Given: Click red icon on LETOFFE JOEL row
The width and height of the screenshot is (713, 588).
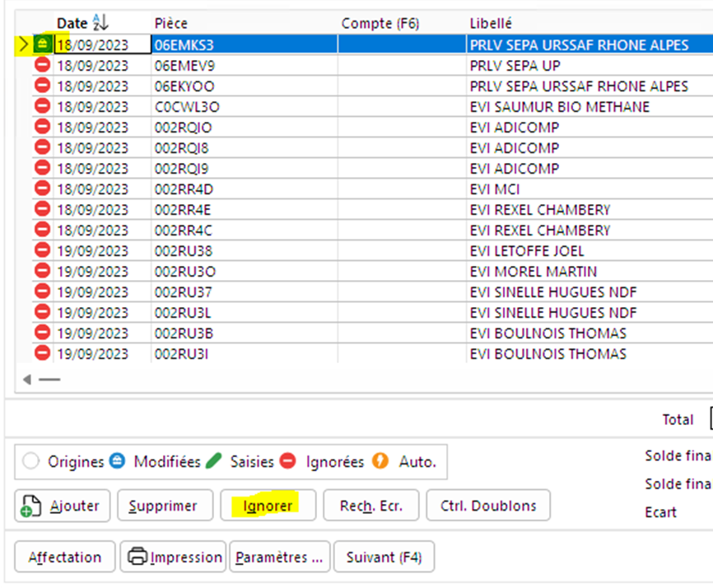Looking at the screenshot, I should pos(42,250).
